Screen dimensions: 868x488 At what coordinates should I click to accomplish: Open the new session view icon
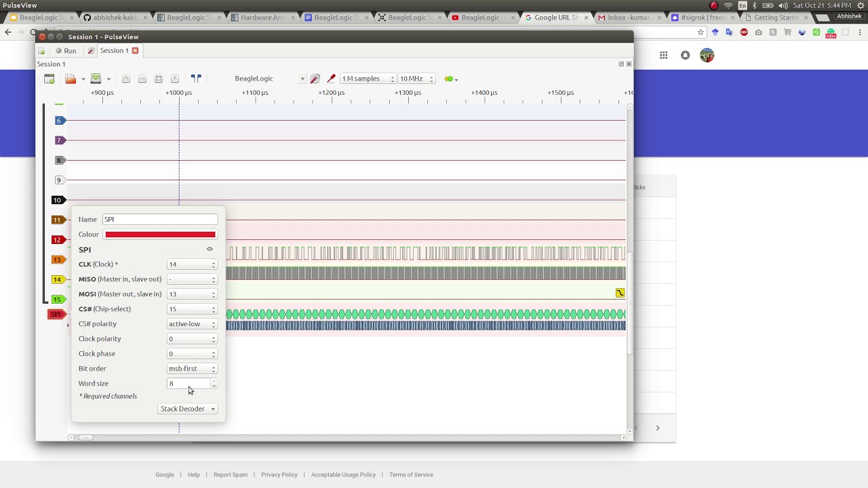pos(50,79)
